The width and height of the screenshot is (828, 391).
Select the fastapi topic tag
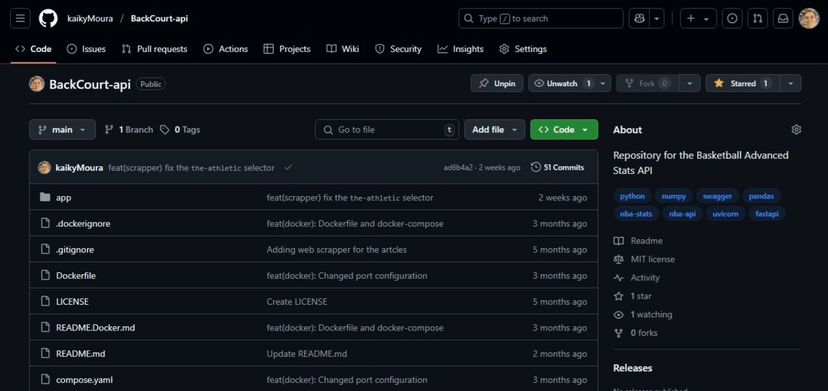[767, 213]
